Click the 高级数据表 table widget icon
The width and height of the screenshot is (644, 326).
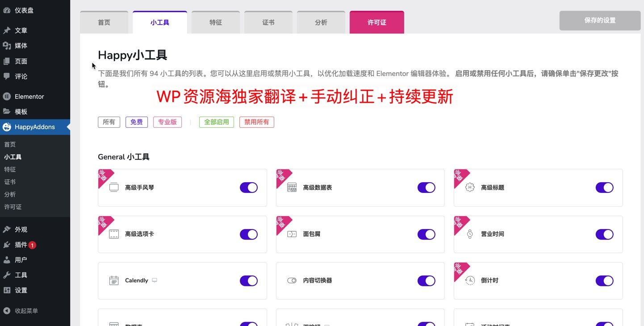click(x=292, y=188)
